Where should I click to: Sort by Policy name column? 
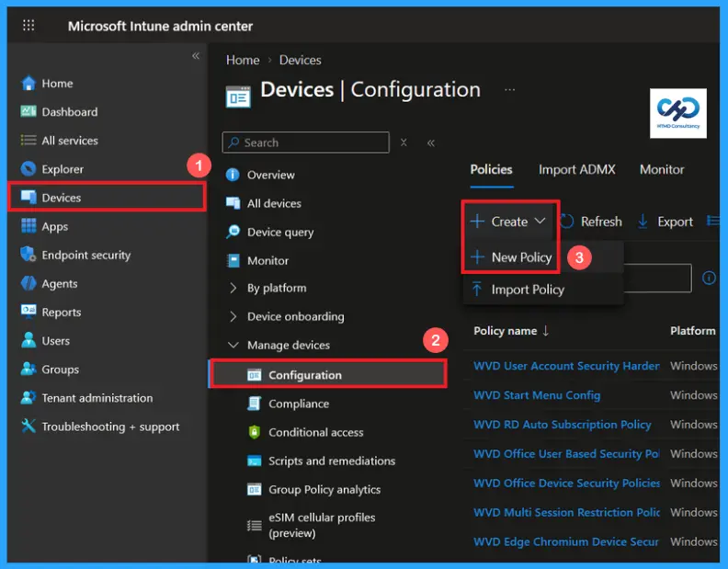(x=511, y=331)
